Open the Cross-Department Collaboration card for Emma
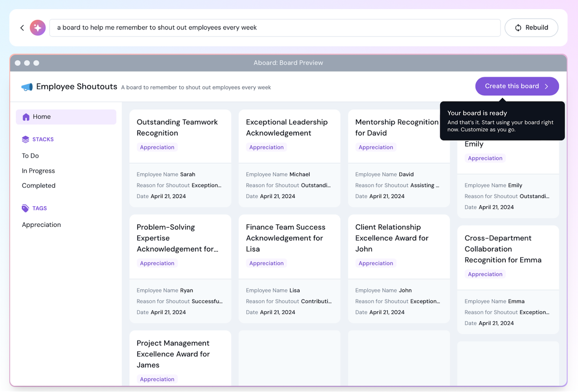The width and height of the screenshot is (578, 392). (x=503, y=249)
